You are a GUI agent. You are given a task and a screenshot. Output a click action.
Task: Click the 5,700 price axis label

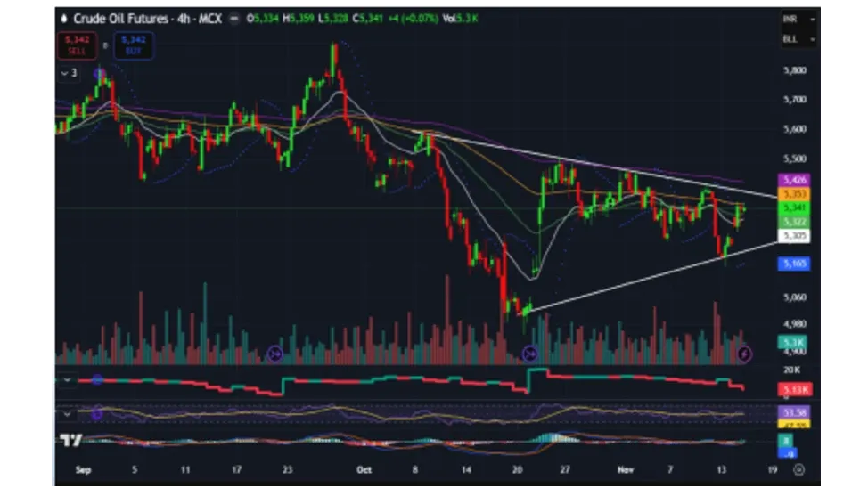pos(795,100)
